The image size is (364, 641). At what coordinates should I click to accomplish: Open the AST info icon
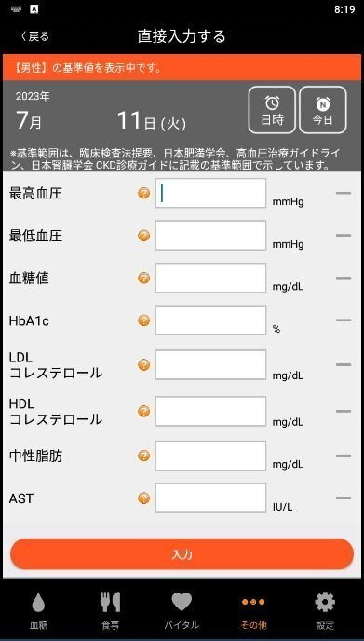point(143,498)
